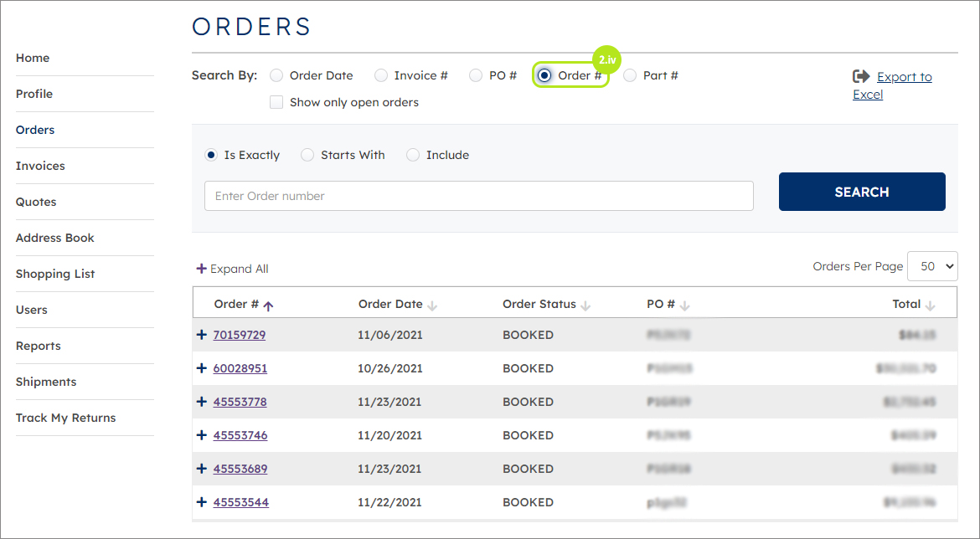The image size is (980, 539).
Task: Open order link 45553746
Action: 240,435
